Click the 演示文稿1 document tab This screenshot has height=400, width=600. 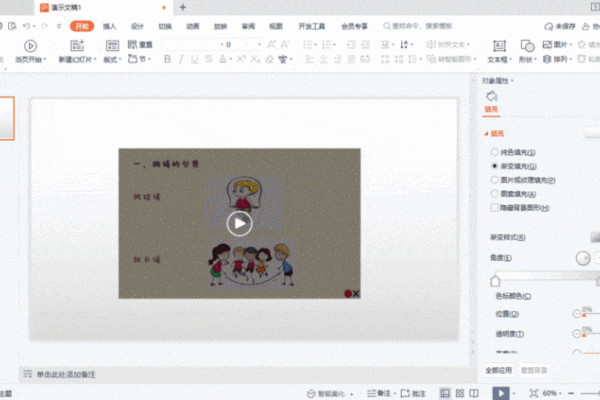coord(104,7)
